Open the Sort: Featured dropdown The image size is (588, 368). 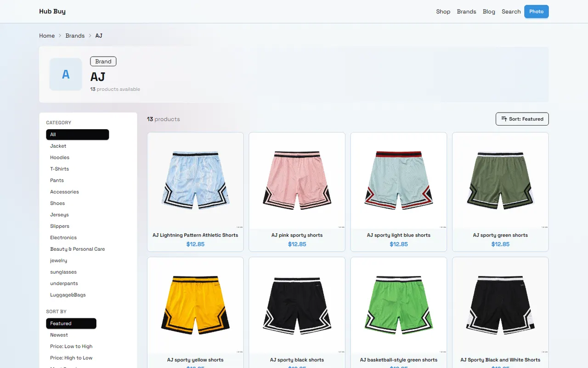tap(522, 119)
